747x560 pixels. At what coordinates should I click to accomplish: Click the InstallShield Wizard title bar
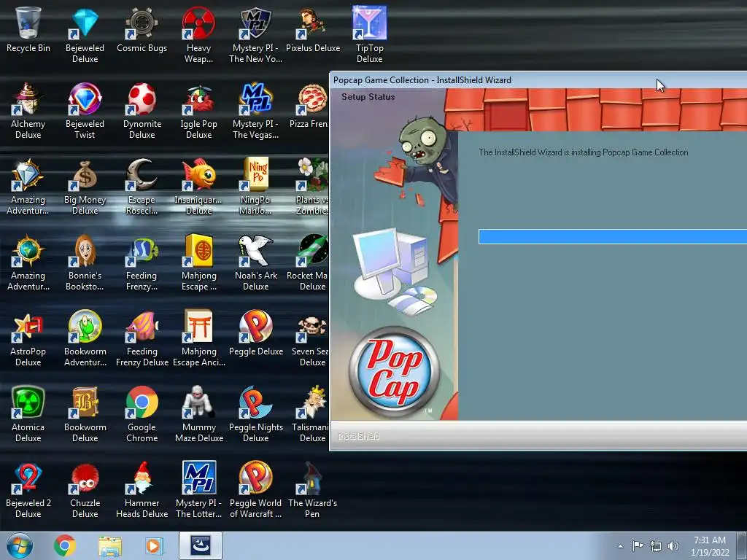point(538,80)
